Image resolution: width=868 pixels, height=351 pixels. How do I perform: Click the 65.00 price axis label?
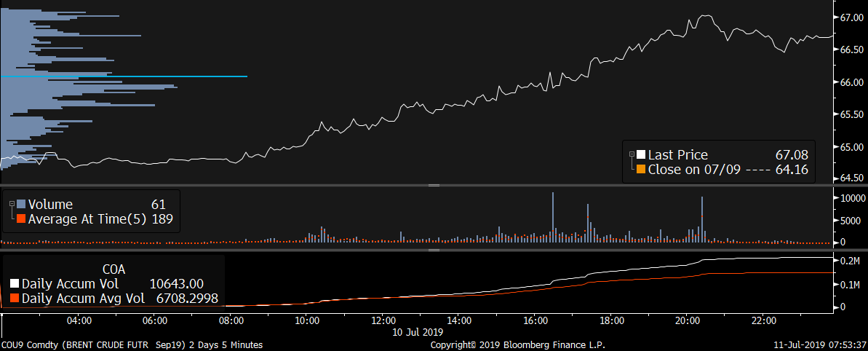coord(853,147)
